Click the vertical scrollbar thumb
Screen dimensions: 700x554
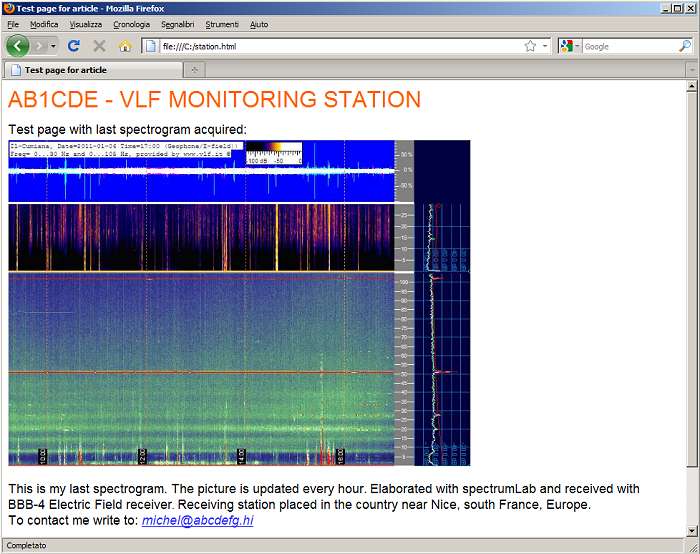click(692, 279)
